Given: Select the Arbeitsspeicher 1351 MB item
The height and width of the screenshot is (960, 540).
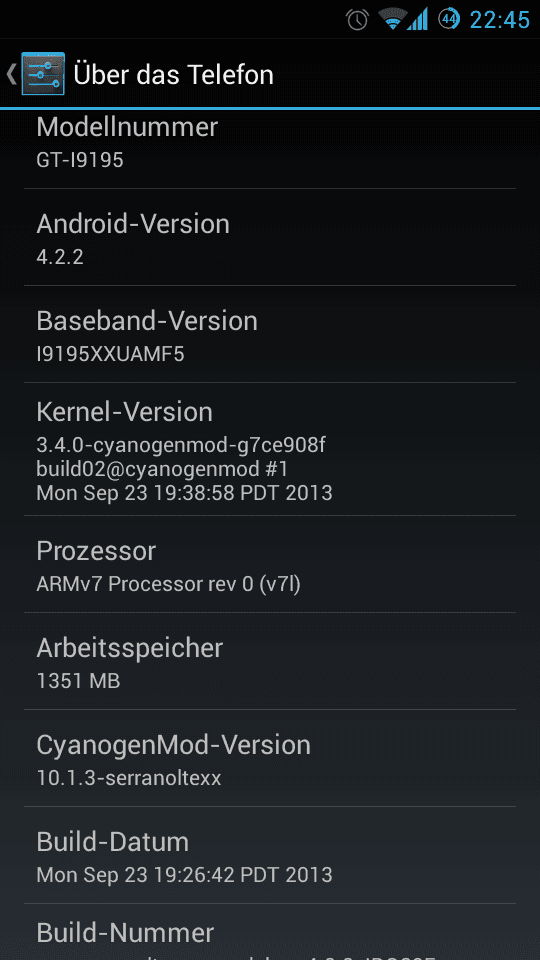Looking at the screenshot, I should pyautogui.click(x=270, y=661).
